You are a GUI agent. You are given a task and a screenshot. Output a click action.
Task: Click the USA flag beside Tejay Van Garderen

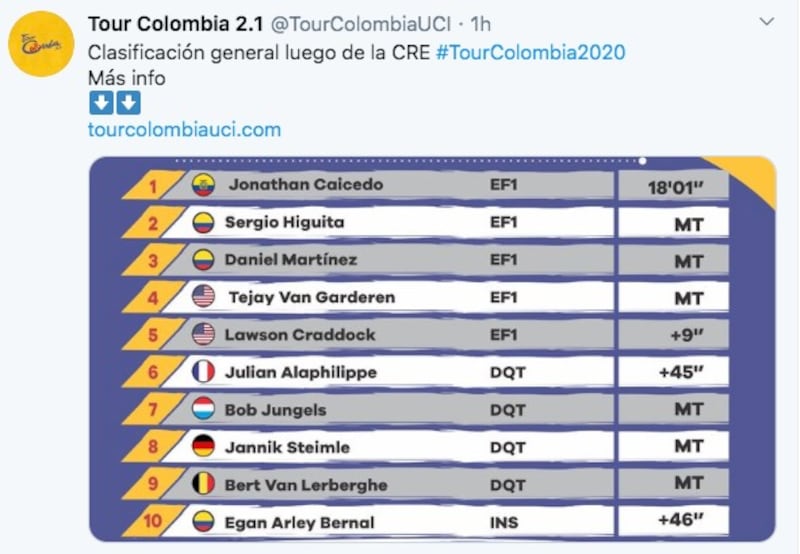coord(203,297)
